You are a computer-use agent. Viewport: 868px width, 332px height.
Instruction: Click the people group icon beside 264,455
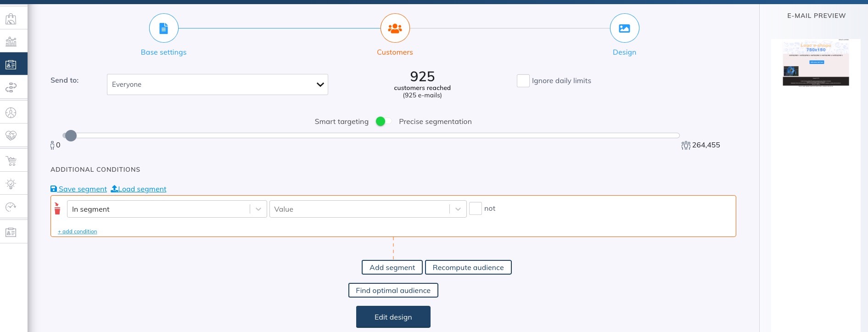click(x=686, y=145)
